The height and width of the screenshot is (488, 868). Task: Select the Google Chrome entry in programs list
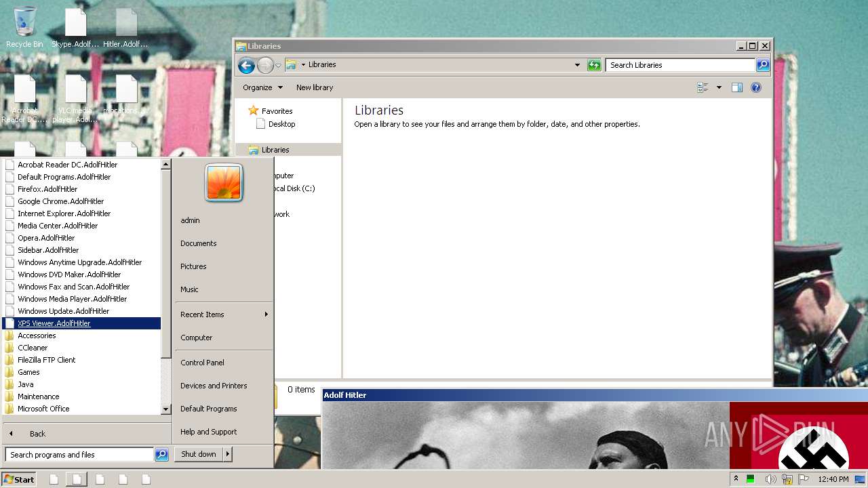[60, 201]
